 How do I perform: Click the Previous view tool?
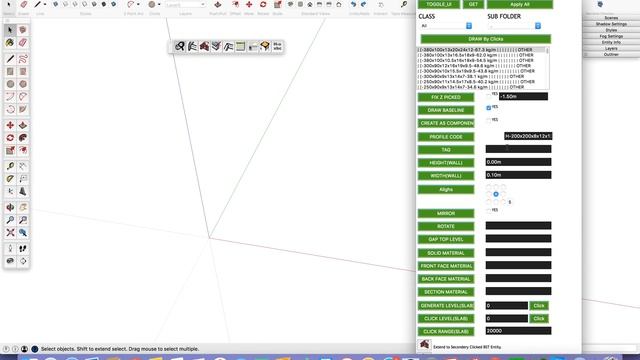click(x=22, y=233)
